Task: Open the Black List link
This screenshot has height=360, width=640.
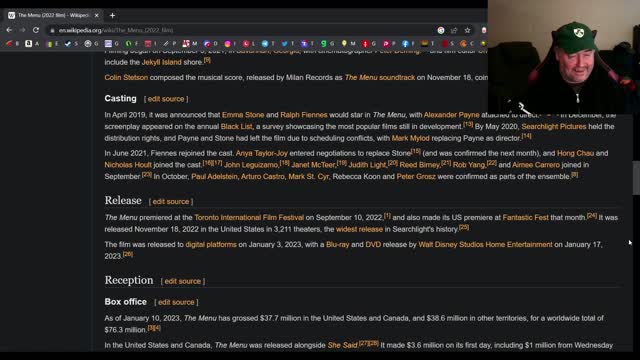Action: tap(236, 127)
